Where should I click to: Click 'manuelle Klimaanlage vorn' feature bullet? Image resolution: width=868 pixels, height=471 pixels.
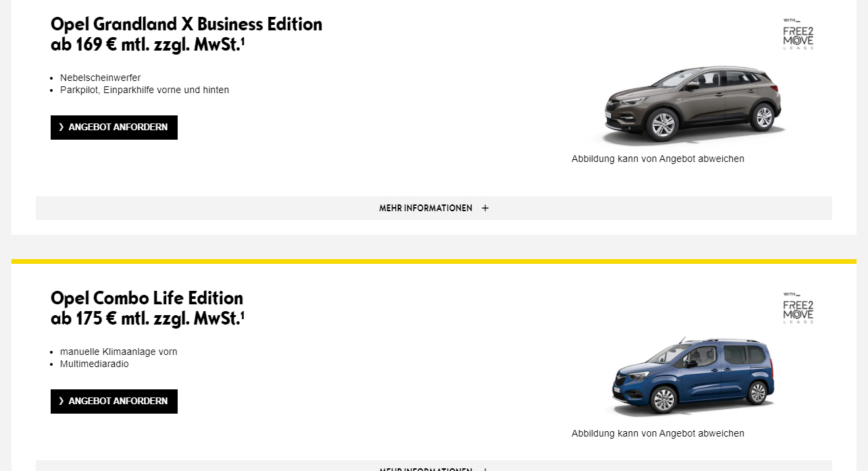[x=118, y=352]
